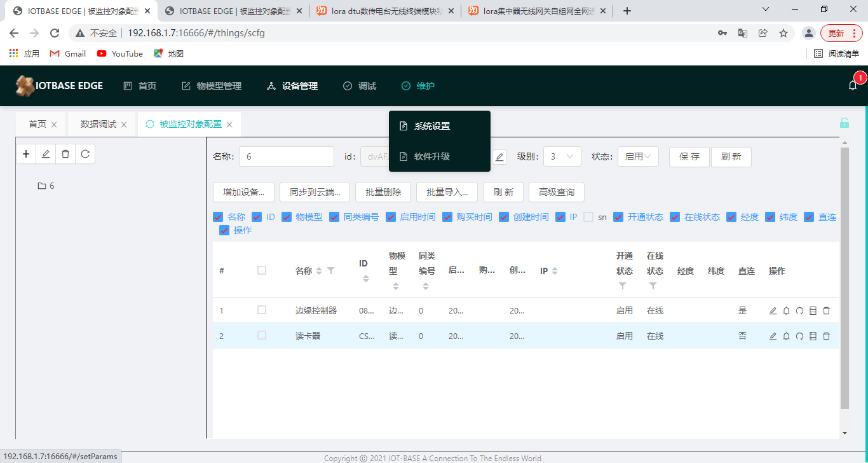Click the bell icon in 读卡器 row
The height and width of the screenshot is (463, 868).
pos(786,336)
